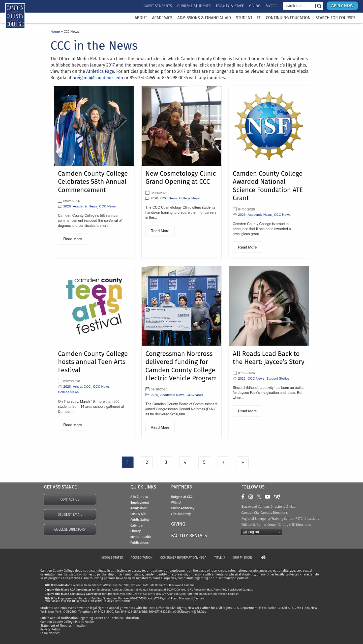The height and width of the screenshot is (644, 363).
Task: Go to pagination page 4
Action: (185, 462)
